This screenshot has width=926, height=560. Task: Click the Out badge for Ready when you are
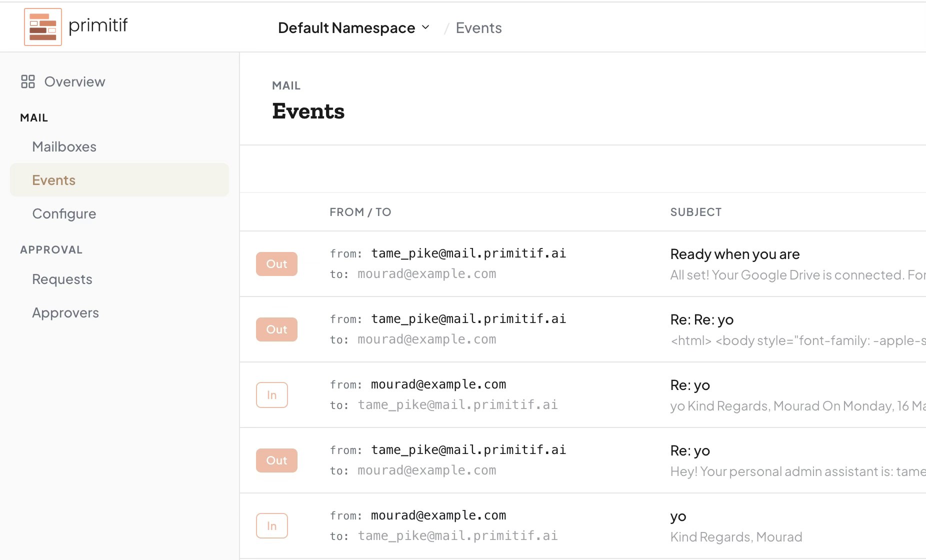point(276,264)
